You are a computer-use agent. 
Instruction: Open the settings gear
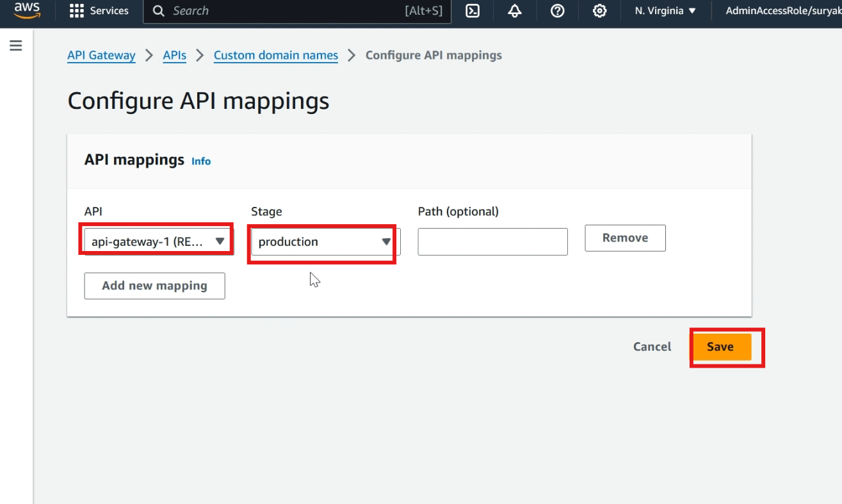coord(599,11)
